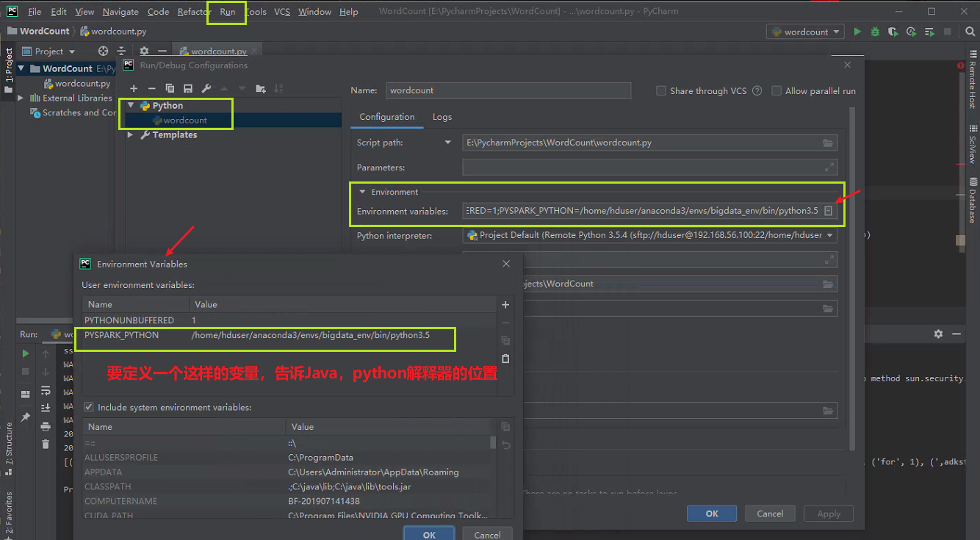Image resolution: width=980 pixels, height=540 pixels.
Task: Collapse the Environment section
Action: coord(362,192)
